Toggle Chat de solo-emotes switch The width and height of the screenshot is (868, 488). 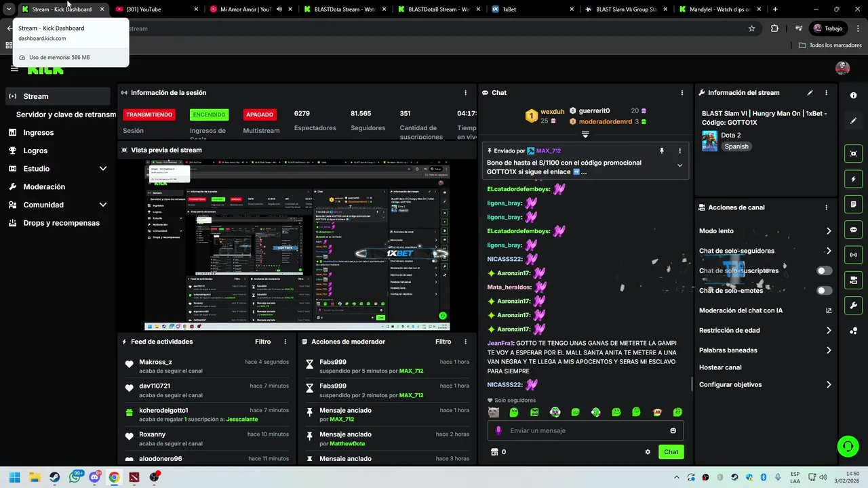coord(824,291)
